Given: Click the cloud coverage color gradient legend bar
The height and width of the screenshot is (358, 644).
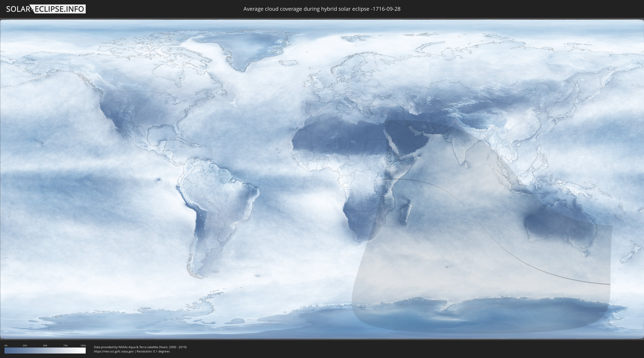Looking at the screenshot, I should pyautogui.click(x=45, y=350).
